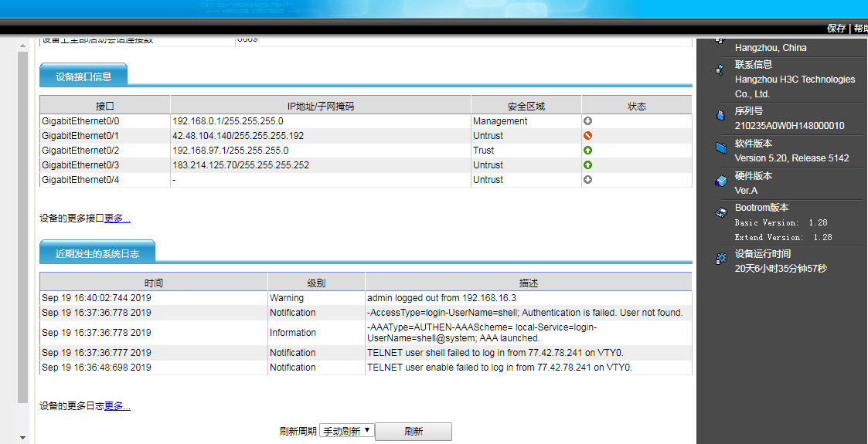
Task: Click the 安全区域 column header
Action: coord(526,106)
